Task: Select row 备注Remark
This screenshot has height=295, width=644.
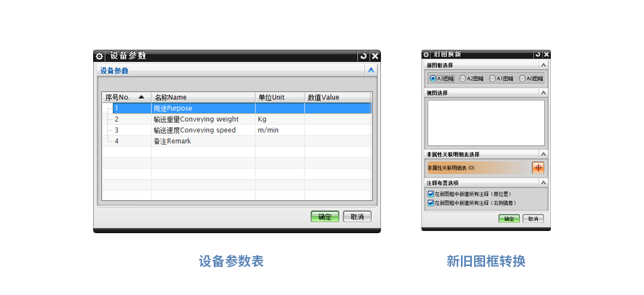Action: (x=237, y=141)
